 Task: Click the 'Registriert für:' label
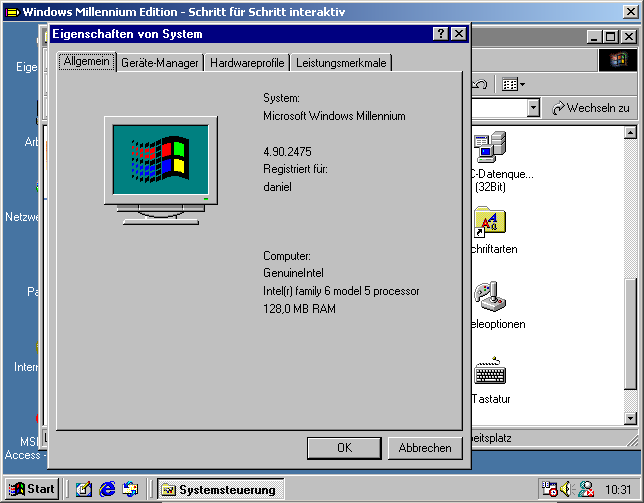[295, 169]
